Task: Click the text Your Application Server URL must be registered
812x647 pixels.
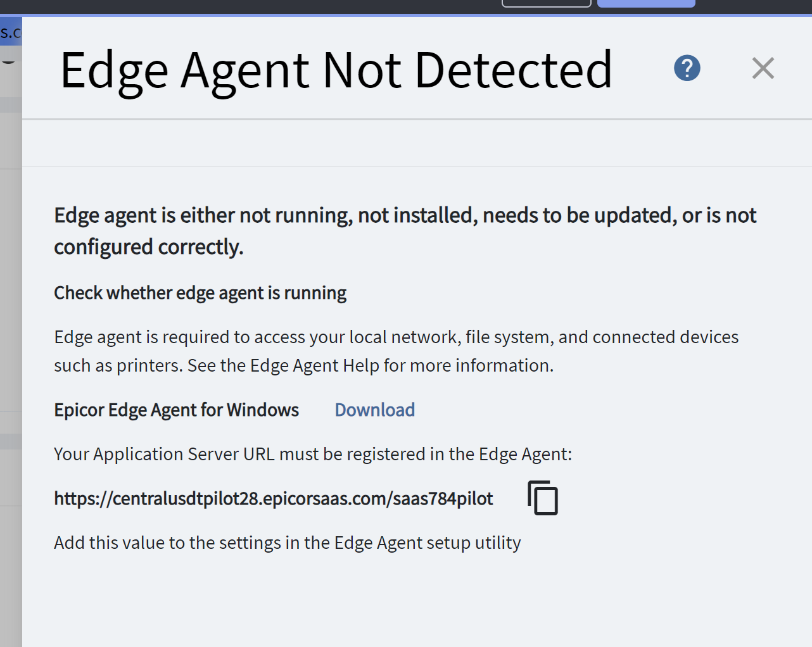Action: click(313, 454)
